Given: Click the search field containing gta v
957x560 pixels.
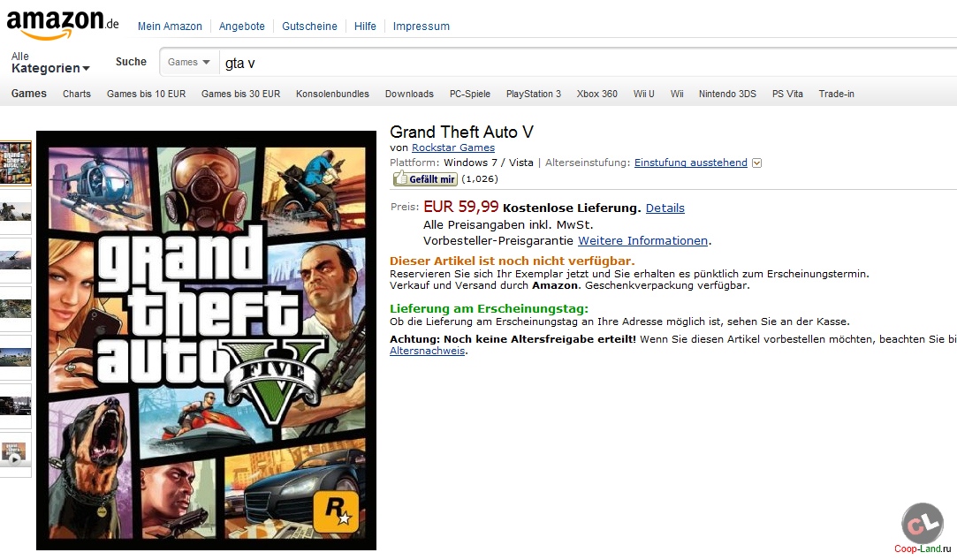Looking at the screenshot, I should pyautogui.click(x=586, y=63).
